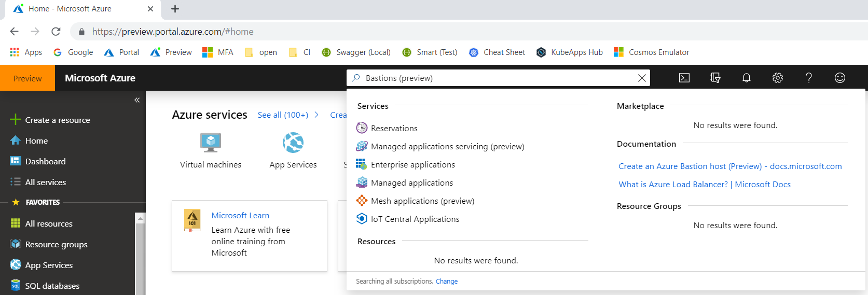Open the Directory and subscription filter icon
The height and width of the screenshot is (295, 868).
click(x=715, y=78)
